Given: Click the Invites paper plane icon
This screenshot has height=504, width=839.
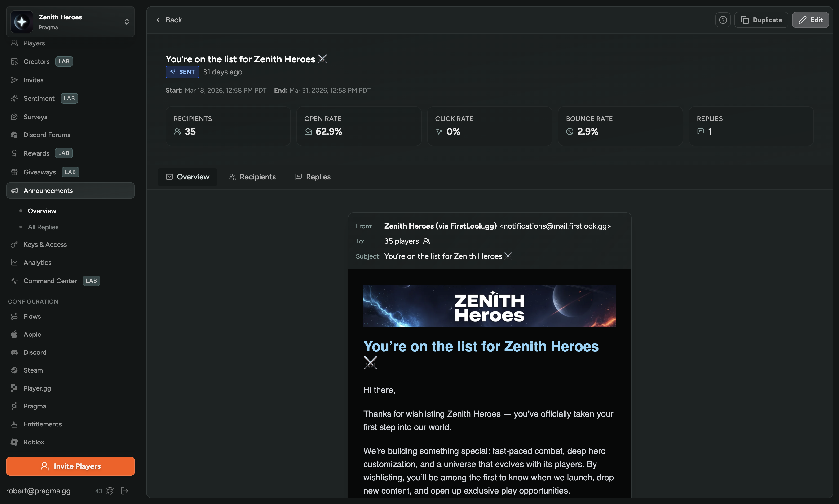Looking at the screenshot, I should (14, 80).
